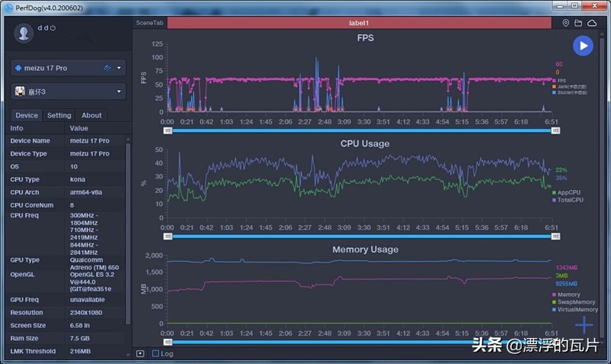Switch to the Device tab

tap(27, 115)
